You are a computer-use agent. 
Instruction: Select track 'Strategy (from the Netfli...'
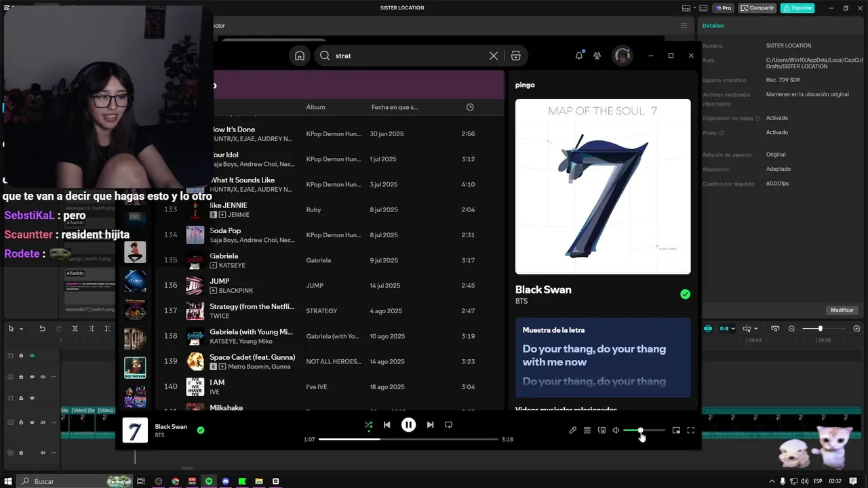click(329, 311)
